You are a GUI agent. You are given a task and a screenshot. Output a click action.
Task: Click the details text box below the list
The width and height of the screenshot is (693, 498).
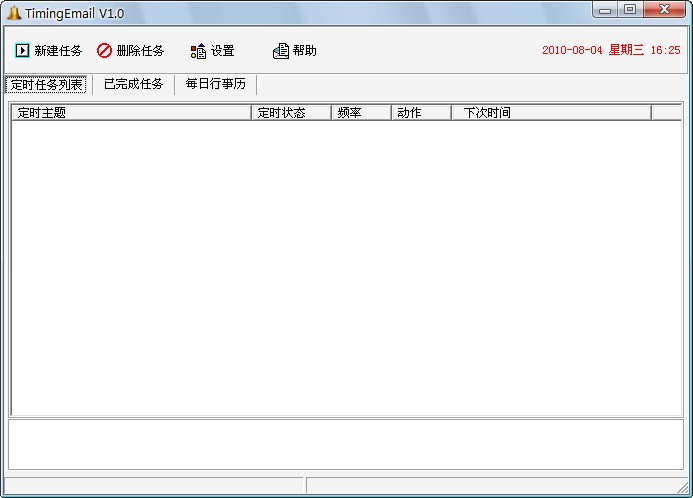tap(346, 445)
